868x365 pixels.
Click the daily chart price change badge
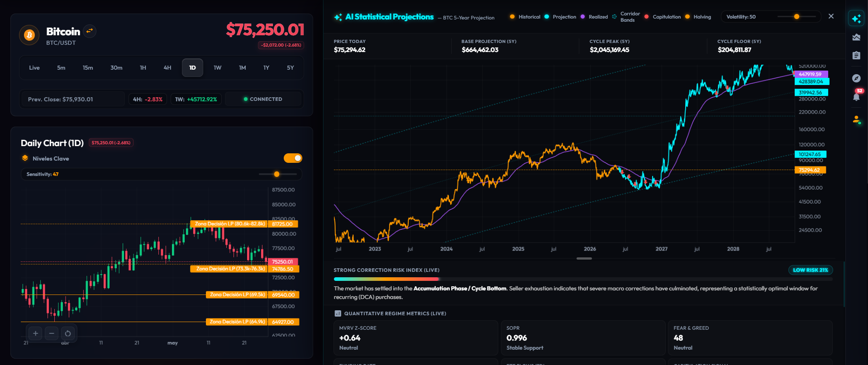[x=111, y=143]
